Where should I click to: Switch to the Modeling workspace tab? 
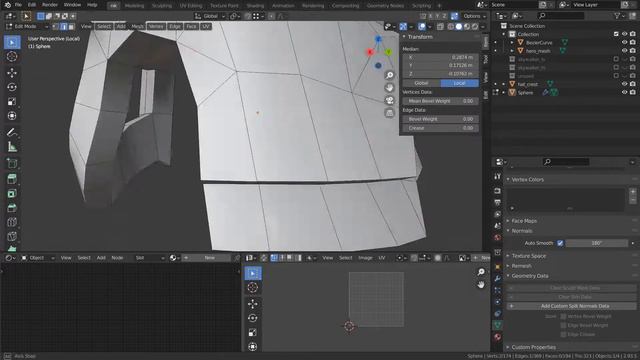coord(134,6)
